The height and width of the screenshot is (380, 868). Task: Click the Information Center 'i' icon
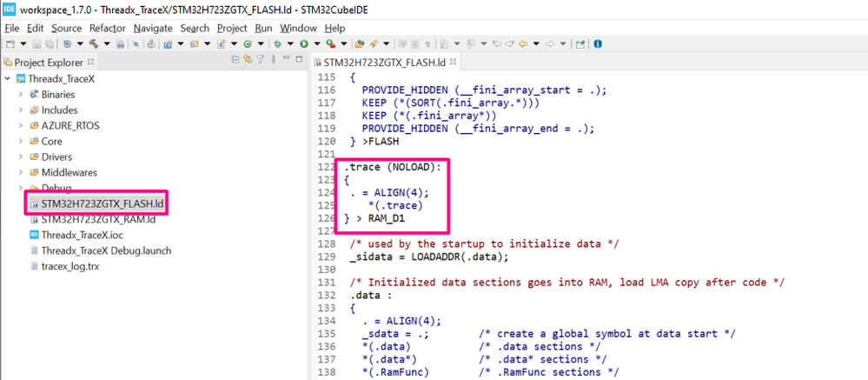pyautogui.click(x=598, y=43)
